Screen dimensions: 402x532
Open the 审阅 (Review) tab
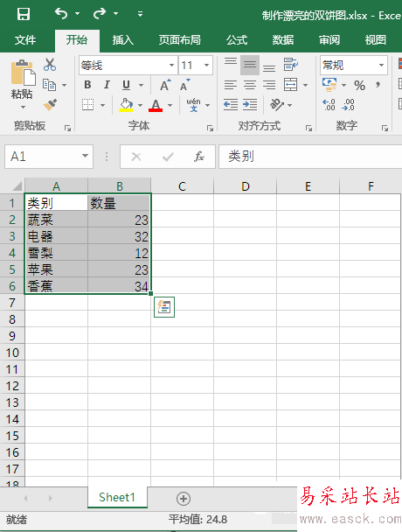pyautogui.click(x=329, y=40)
